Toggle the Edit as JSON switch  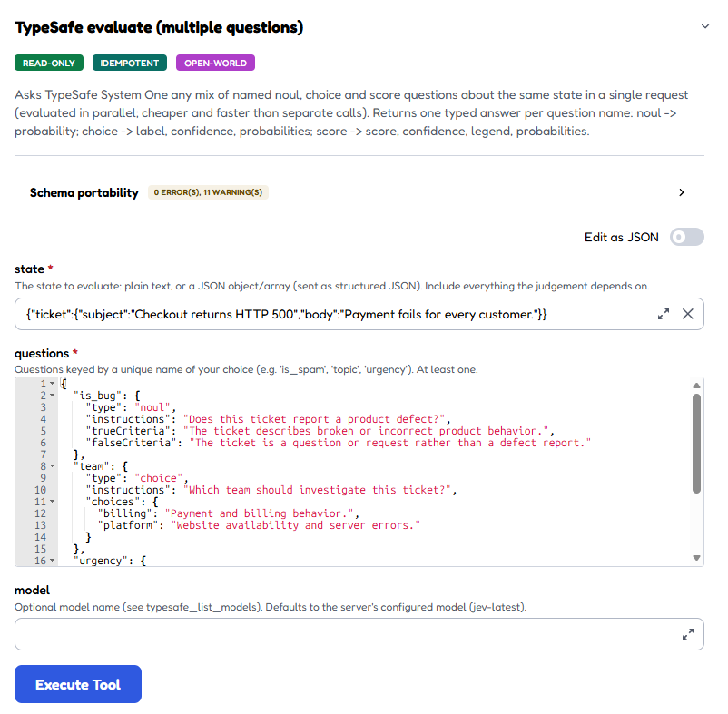coord(686,237)
